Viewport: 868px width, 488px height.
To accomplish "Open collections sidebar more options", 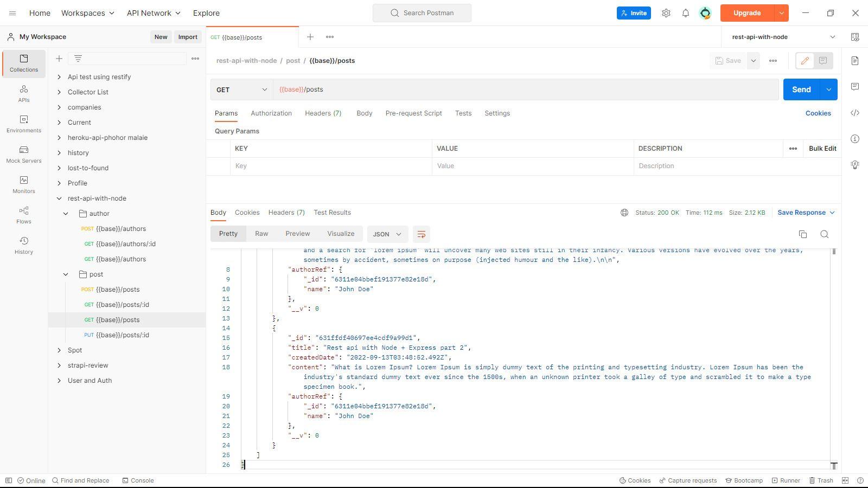I will tap(195, 59).
